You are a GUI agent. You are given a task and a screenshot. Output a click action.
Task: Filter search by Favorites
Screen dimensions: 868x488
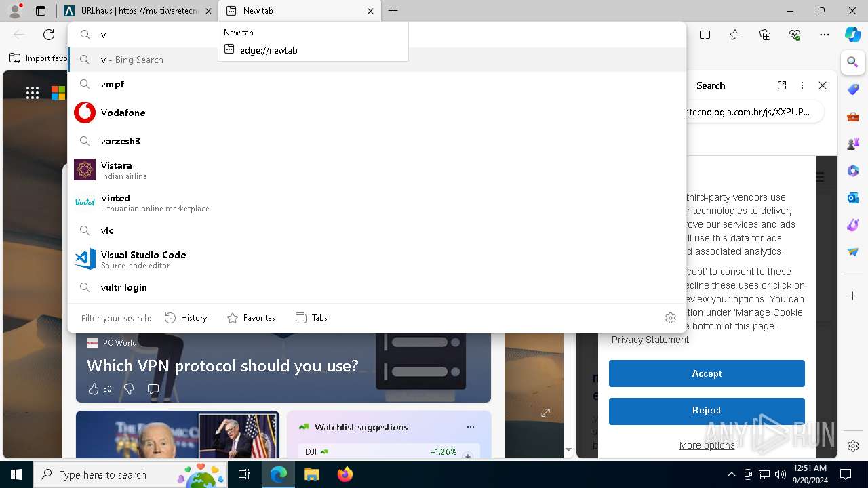(x=251, y=318)
